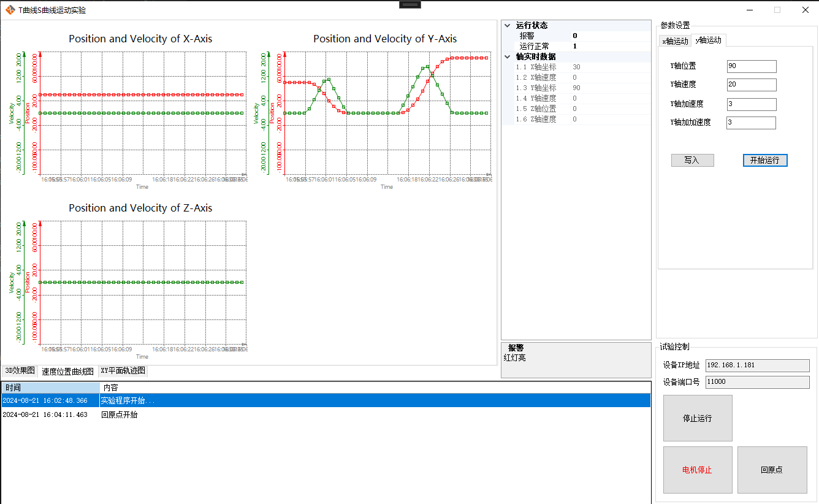Click the Y轴位置 input field
This screenshot has width=819, height=504.
pos(751,66)
